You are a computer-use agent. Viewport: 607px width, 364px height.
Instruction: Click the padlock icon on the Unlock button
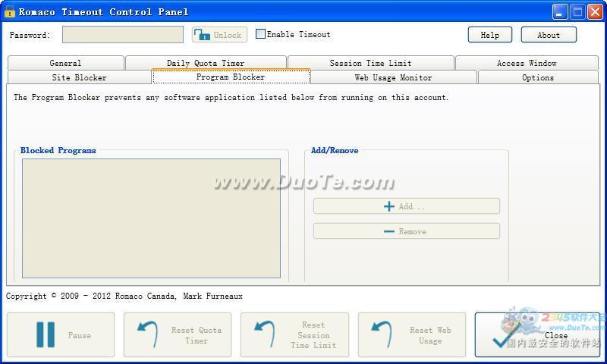tap(203, 35)
